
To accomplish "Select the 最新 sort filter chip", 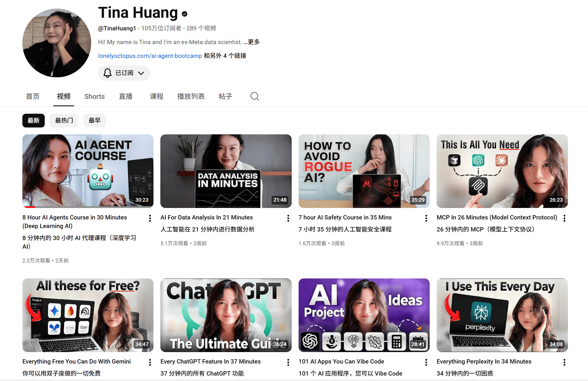I will pos(34,121).
